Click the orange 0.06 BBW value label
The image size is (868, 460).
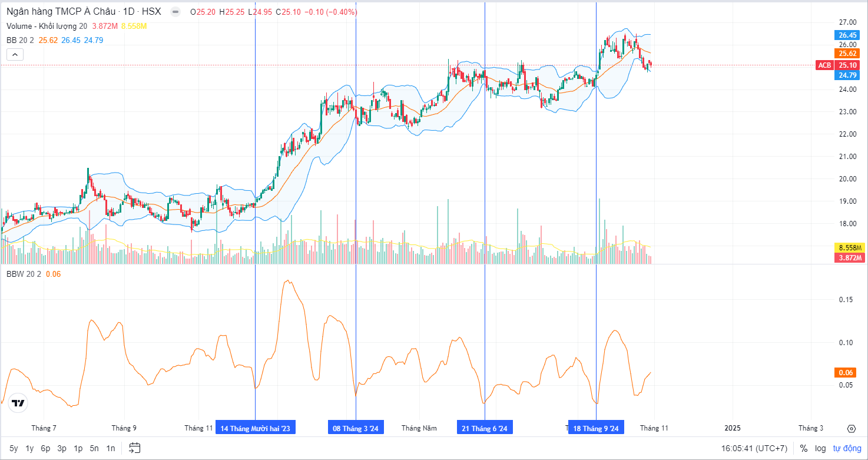coord(846,372)
